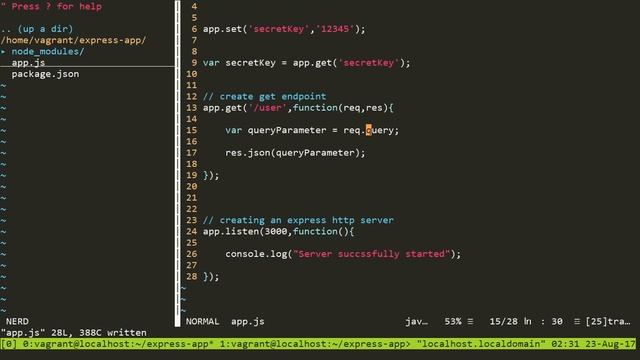Click line number 4 in the gutter
The width and height of the screenshot is (640, 360).
194,7
